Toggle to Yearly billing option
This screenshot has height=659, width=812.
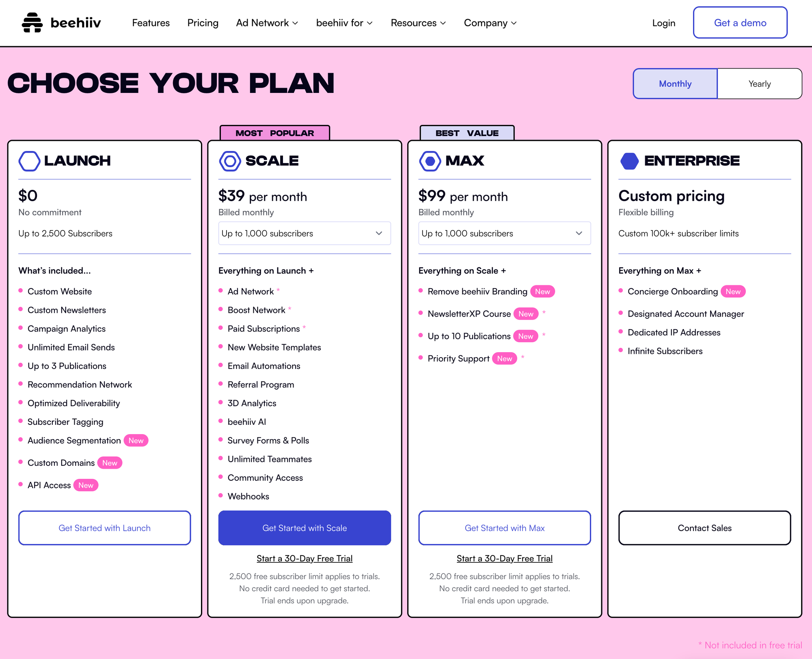tap(759, 83)
